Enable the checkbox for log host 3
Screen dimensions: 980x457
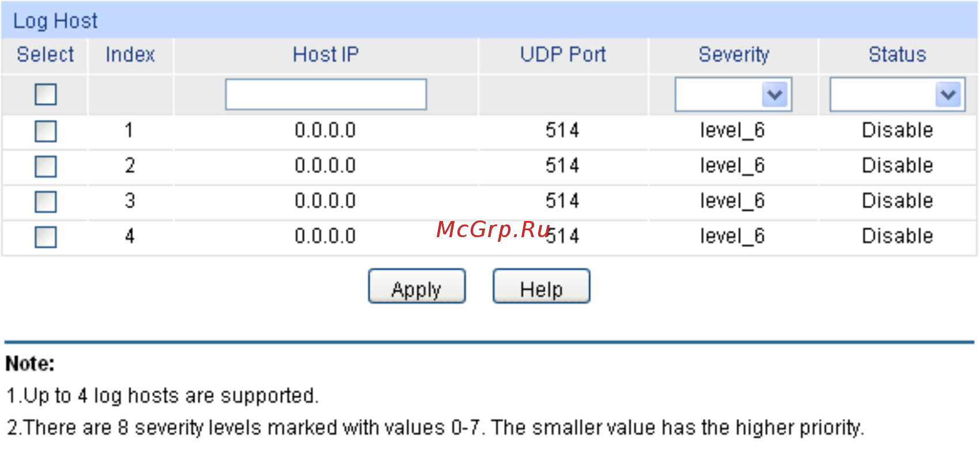click(x=46, y=201)
